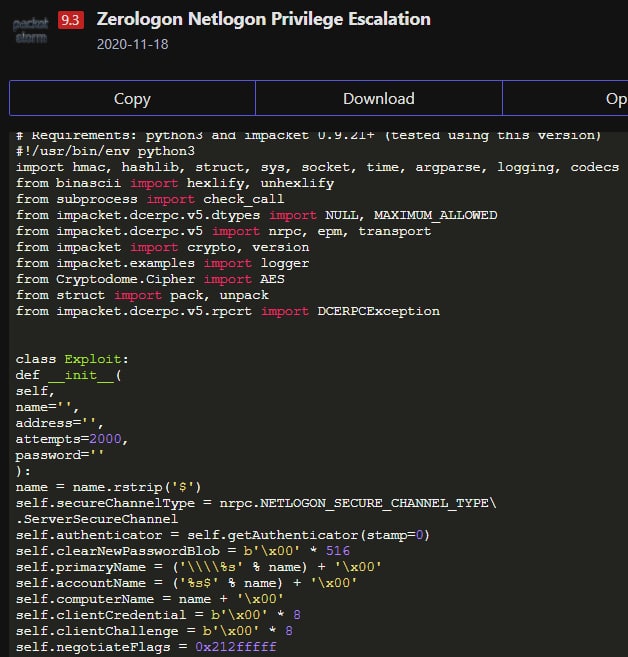This screenshot has width=628, height=657.
Task: Click the 'class Exploit:' line
Action: click(x=72, y=359)
